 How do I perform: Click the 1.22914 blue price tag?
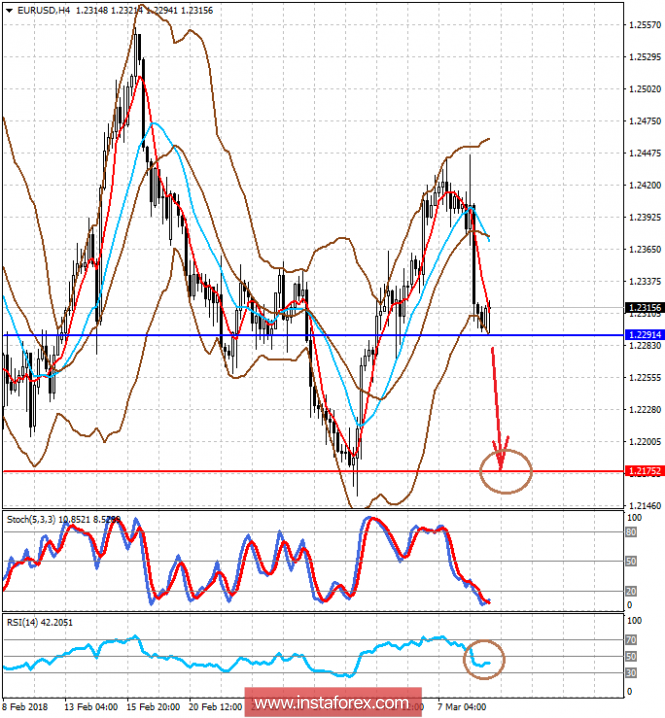click(x=645, y=335)
